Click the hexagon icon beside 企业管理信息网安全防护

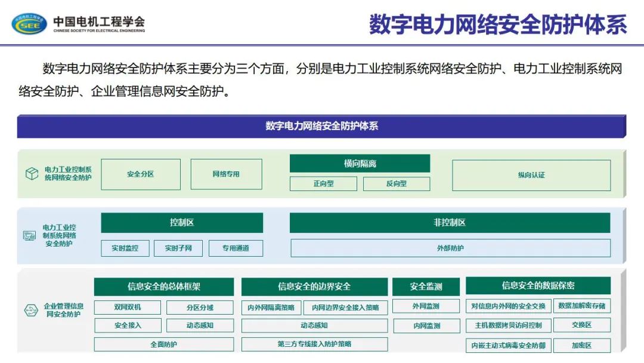pyautogui.click(x=31, y=310)
